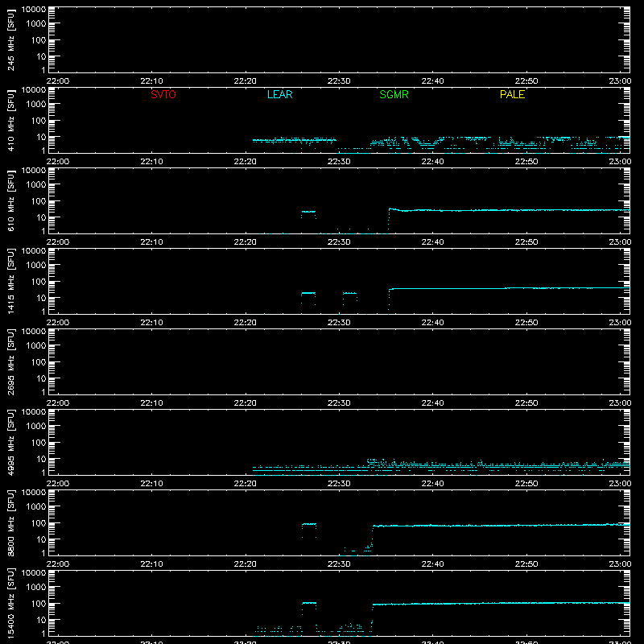Click the 4995 MHz [SFU] axis label
This screenshot has height=644, width=644.
[10, 443]
